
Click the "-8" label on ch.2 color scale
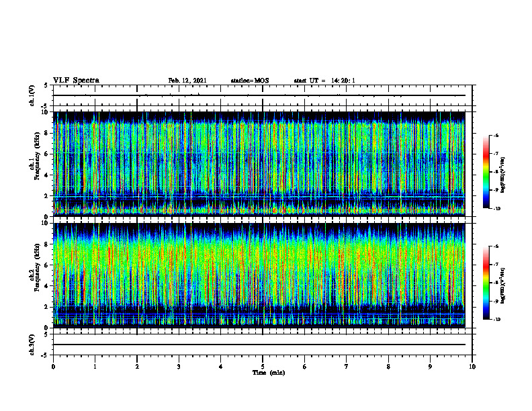pyautogui.click(x=496, y=283)
